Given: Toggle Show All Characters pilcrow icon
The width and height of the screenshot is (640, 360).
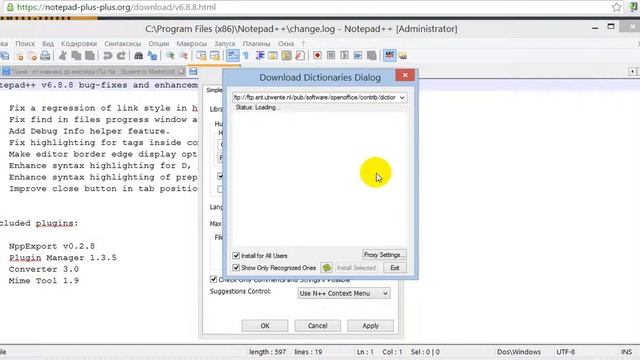Looking at the screenshot, I should point(246,56).
